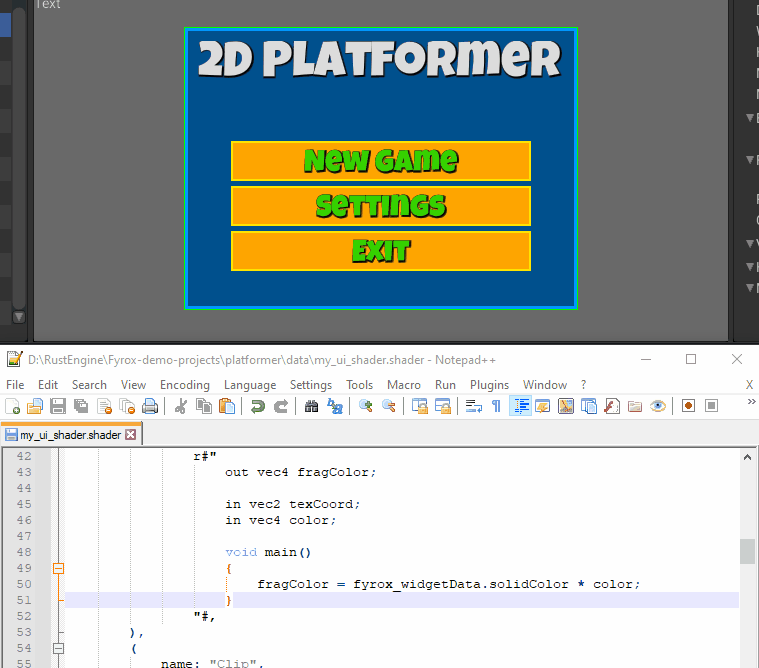Open the Encoding menu
The width and height of the screenshot is (759, 668).
tap(185, 385)
